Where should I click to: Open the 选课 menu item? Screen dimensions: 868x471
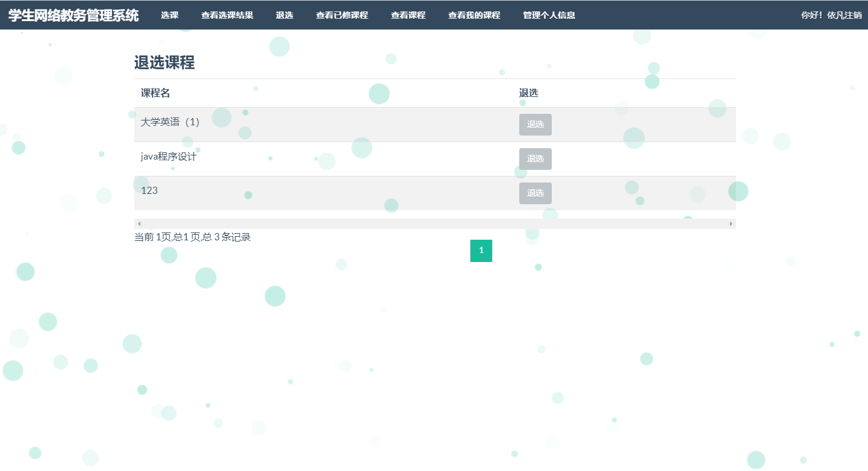(x=169, y=15)
